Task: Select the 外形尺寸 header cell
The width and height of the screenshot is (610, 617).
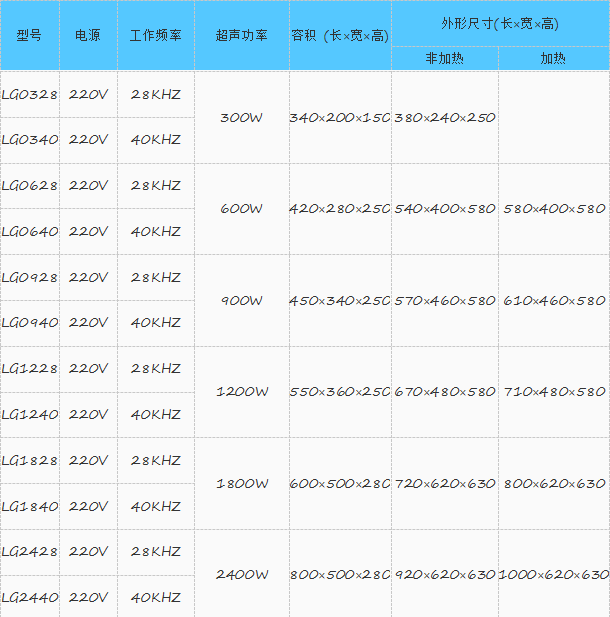Action: coord(500,22)
